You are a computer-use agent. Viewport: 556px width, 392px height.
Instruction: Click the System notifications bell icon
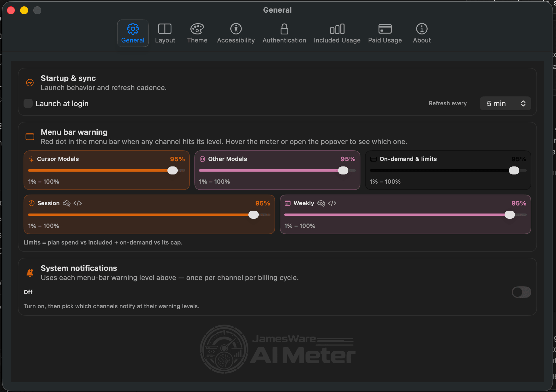[30, 273]
